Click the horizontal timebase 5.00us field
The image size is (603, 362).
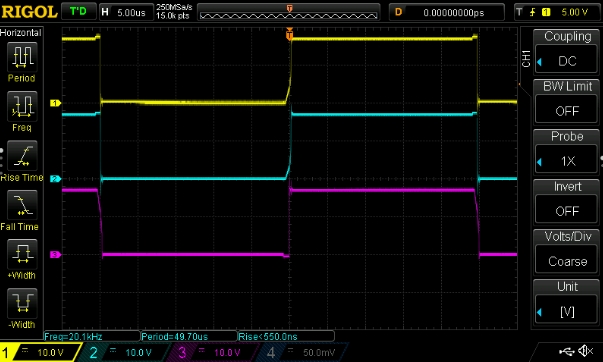(x=126, y=12)
